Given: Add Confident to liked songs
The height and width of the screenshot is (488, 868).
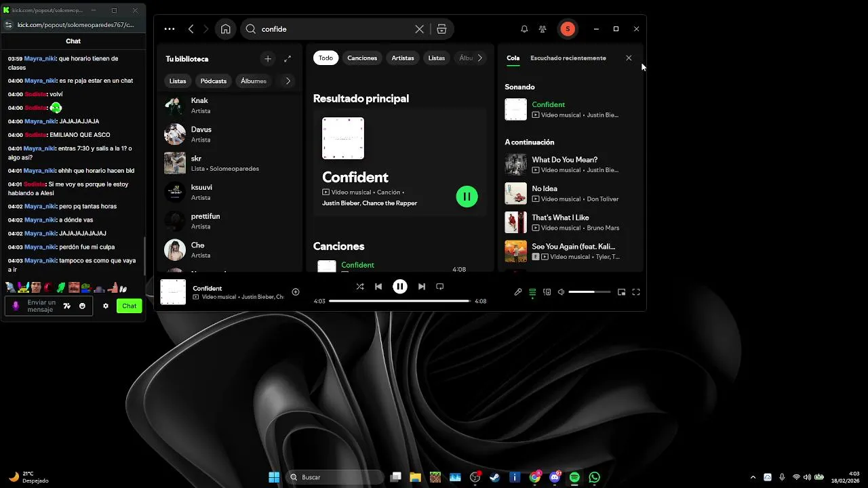Looking at the screenshot, I should (x=296, y=292).
